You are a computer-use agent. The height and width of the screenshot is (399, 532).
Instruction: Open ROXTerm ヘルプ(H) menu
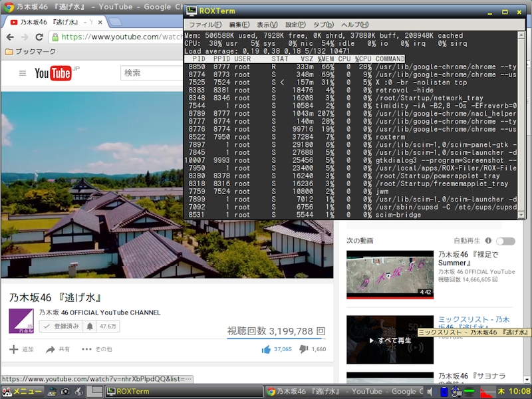click(x=355, y=25)
